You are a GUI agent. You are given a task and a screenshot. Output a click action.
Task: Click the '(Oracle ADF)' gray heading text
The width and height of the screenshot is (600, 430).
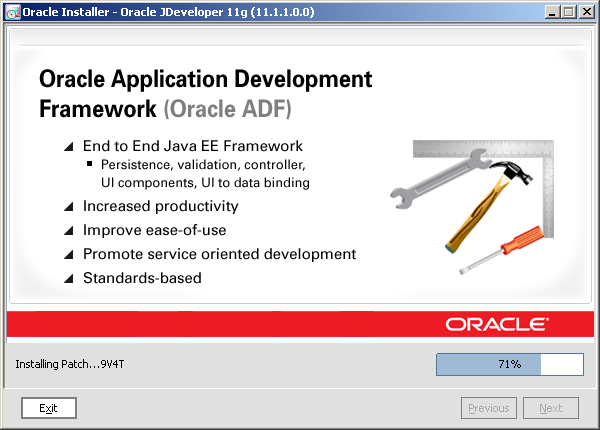(x=228, y=109)
